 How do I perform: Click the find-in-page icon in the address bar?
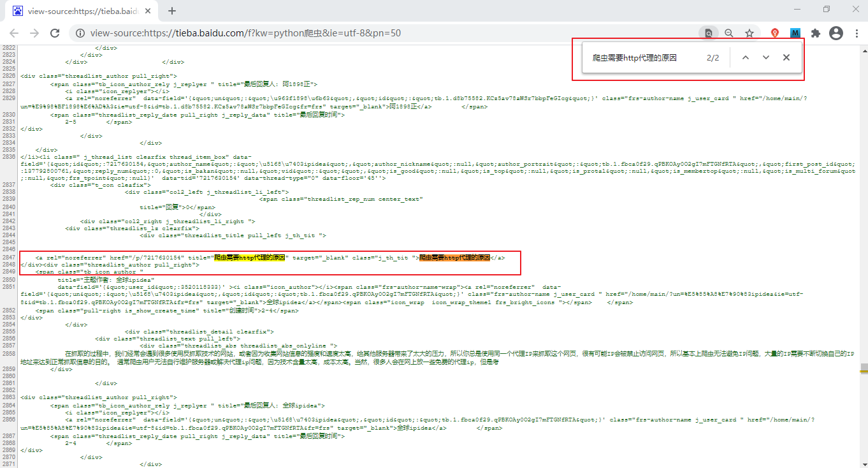pos(708,33)
